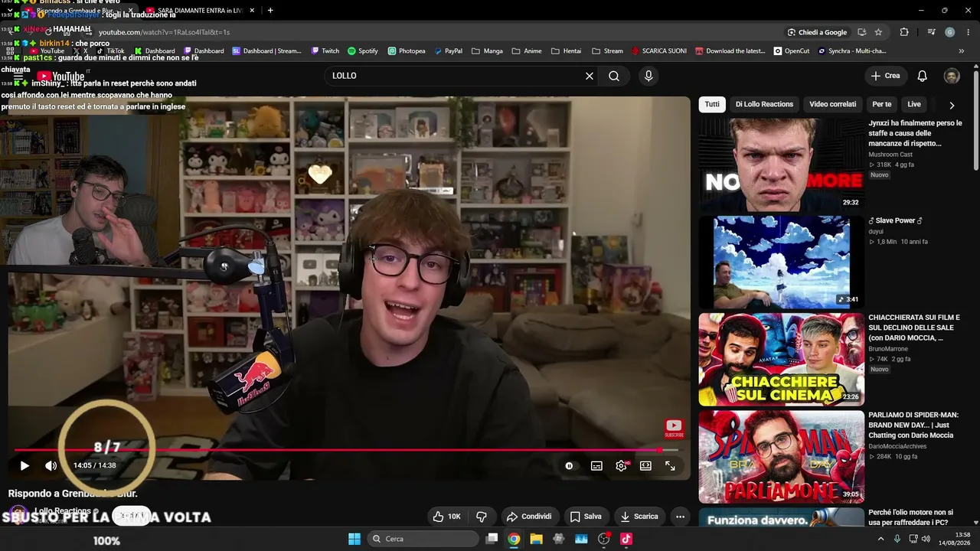Open the SCARICA SUONI bookmark

659,51
